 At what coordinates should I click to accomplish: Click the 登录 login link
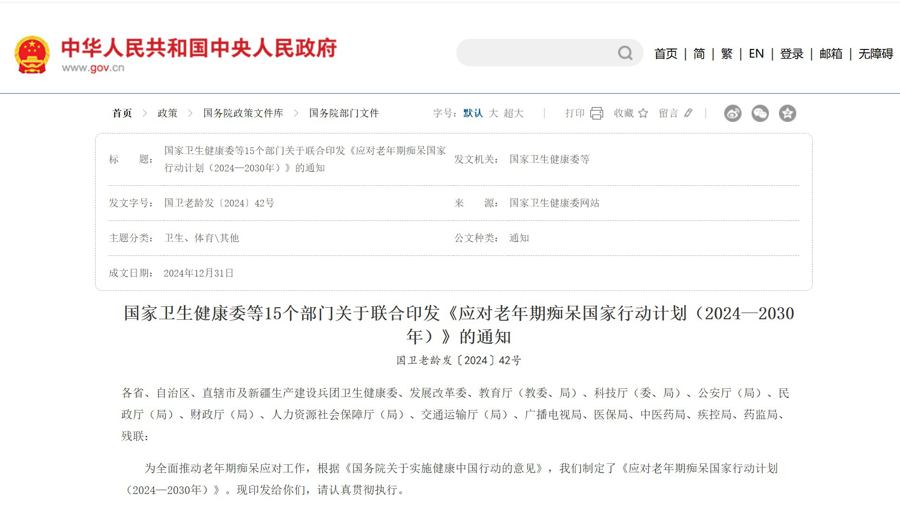(792, 54)
